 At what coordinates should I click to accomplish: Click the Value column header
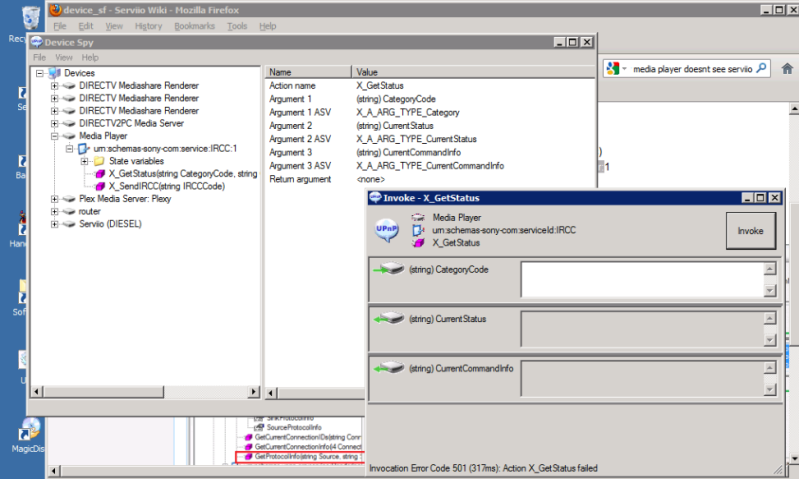point(473,72)
